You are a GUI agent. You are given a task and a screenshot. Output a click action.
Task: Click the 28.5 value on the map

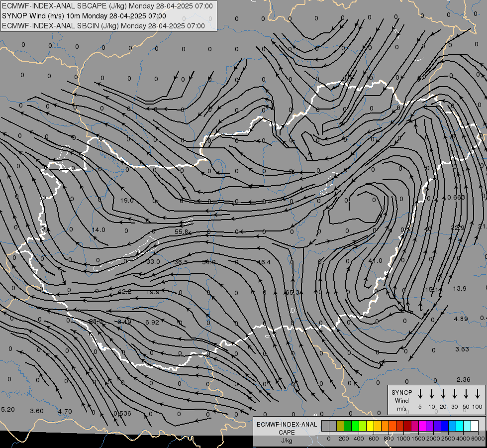click(x=96, y=322)
